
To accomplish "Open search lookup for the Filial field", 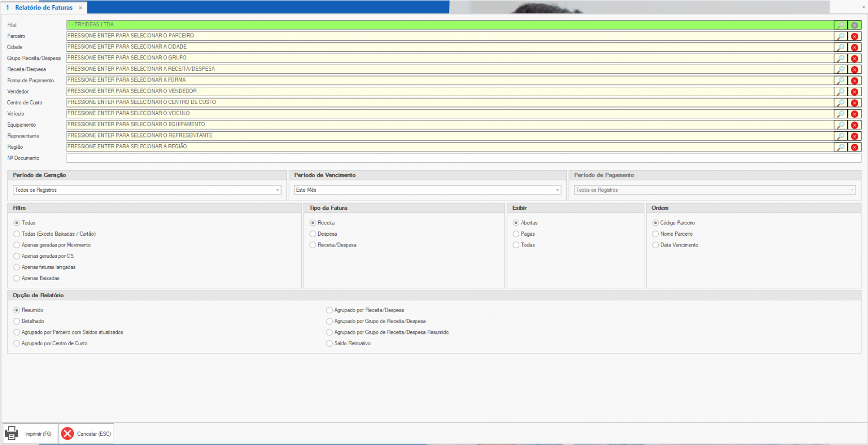I will pyautogui.click(x=841, y=25).
